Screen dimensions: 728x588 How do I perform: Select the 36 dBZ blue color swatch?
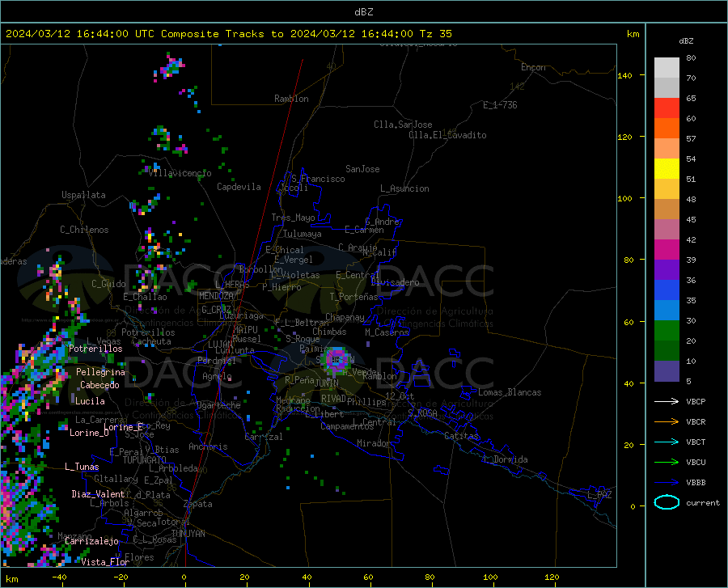pos(667,290)
